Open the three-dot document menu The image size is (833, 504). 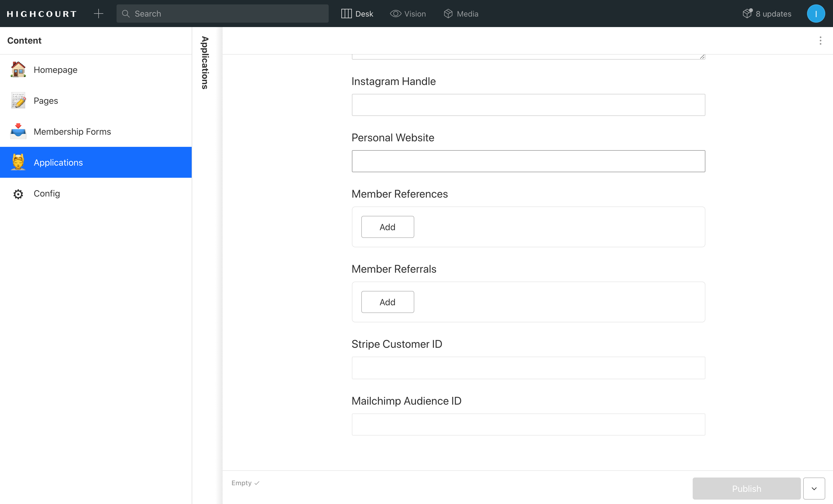[x=820, y=41]
